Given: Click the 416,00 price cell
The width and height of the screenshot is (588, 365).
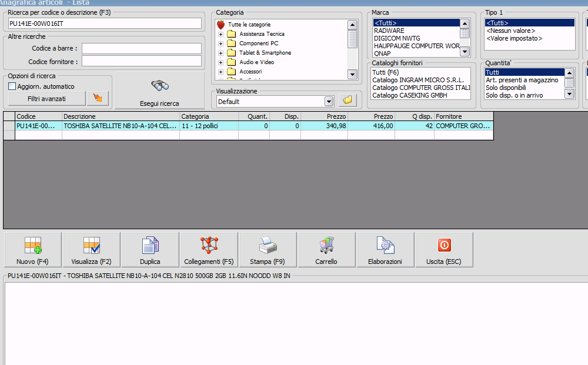Looking at the screenshot, I should (371, 126).
